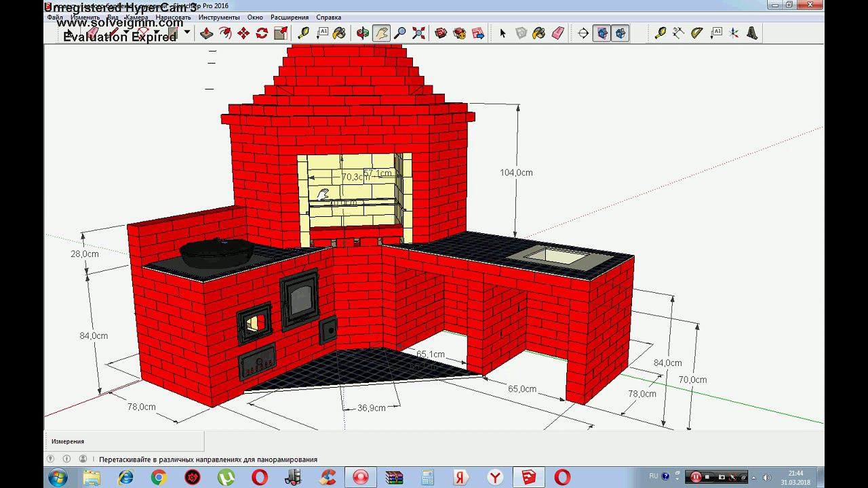The image size is (868, 488).
Task: Pick the Scale tool
Action: click(281, 33)
